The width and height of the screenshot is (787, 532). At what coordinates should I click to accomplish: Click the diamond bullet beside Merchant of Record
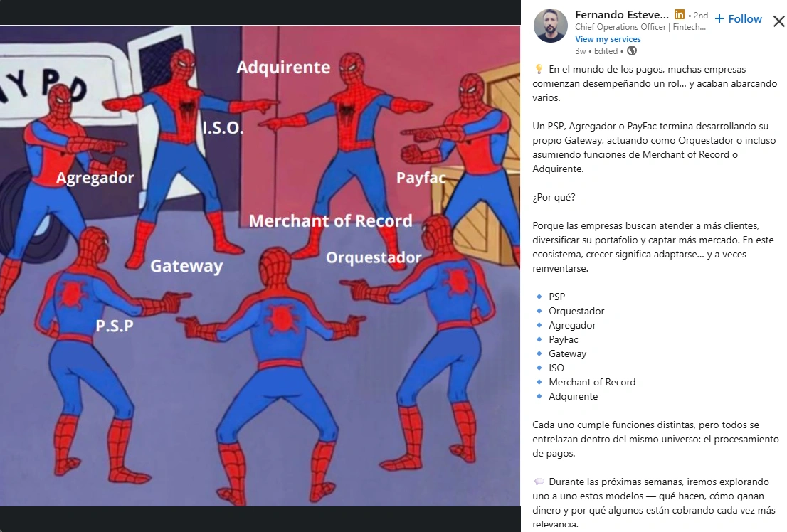click(x=539, y=382)
